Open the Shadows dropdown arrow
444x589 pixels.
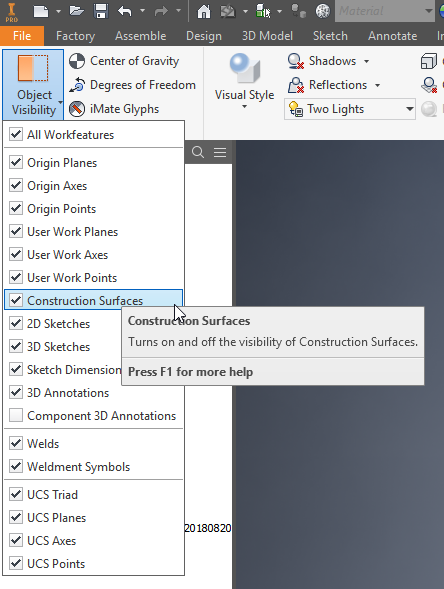[366, 61]
